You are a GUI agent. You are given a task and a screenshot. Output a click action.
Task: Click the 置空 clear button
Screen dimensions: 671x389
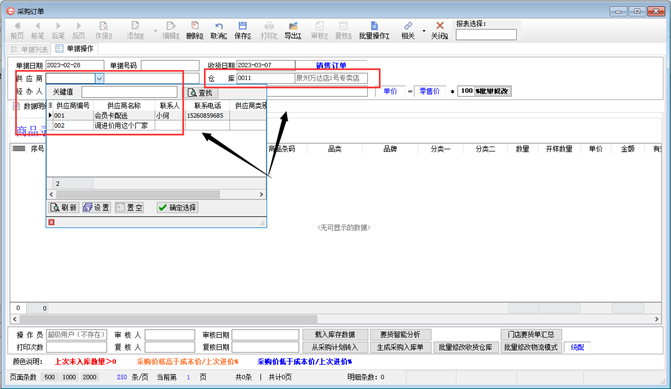pos(129,208)
